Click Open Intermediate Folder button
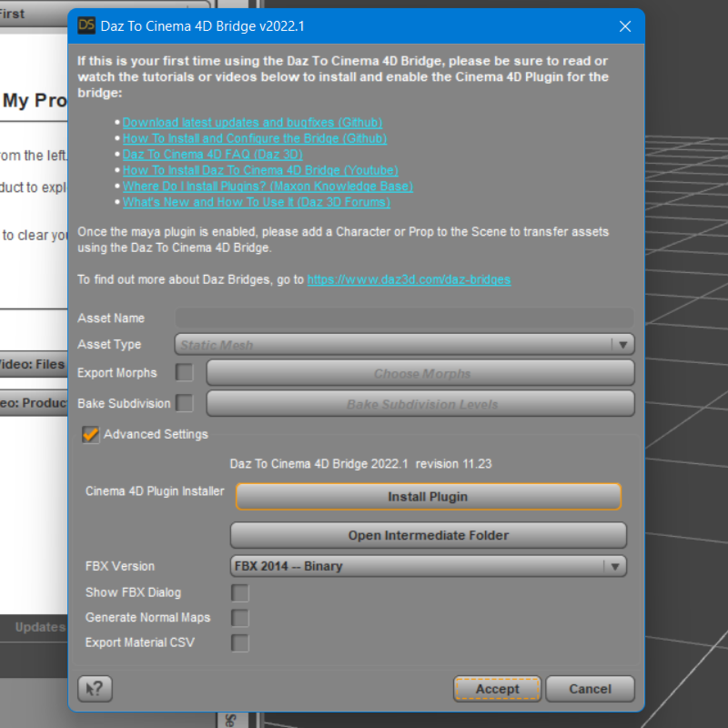728x728 pixels. pos(429,535)
